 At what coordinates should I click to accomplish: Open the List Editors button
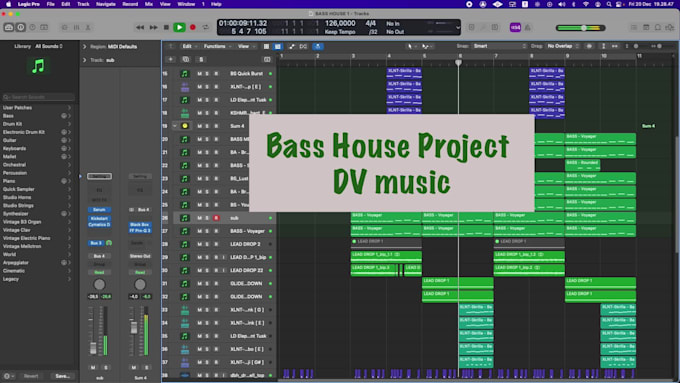(634, 27)
